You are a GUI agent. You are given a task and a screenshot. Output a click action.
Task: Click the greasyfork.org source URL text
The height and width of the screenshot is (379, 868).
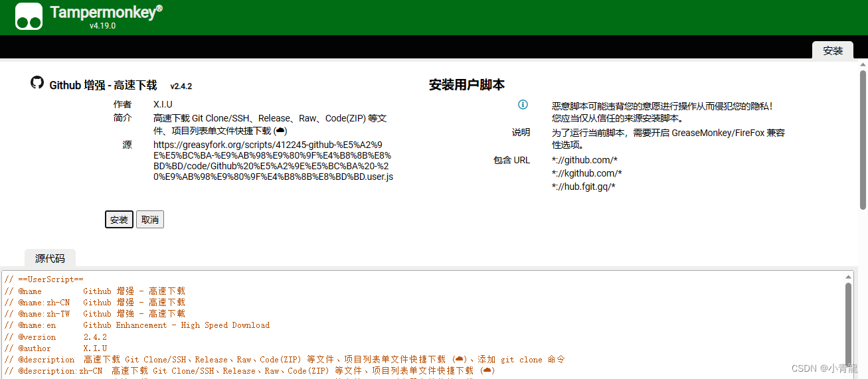pyautogui.click(x=272, y=161)
